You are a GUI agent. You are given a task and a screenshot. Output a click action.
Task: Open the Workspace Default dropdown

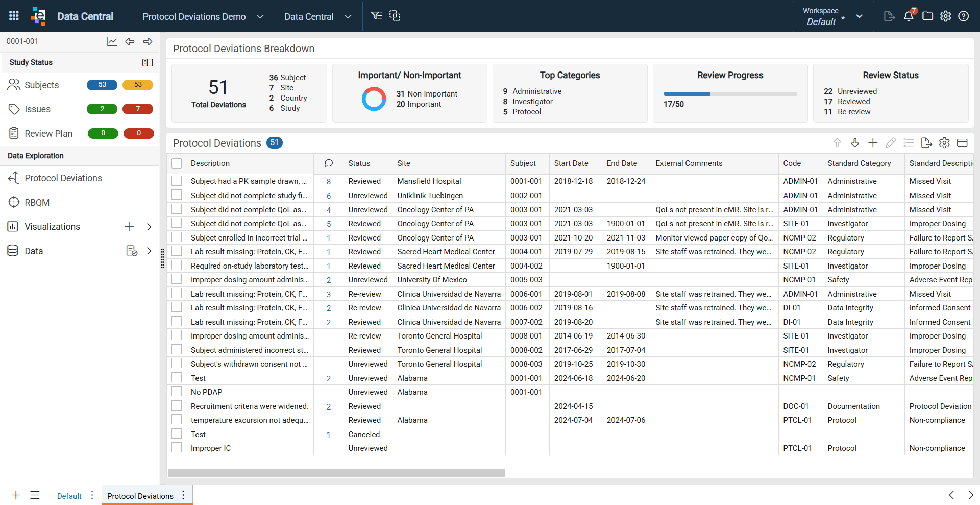click(x=833, y=16)
